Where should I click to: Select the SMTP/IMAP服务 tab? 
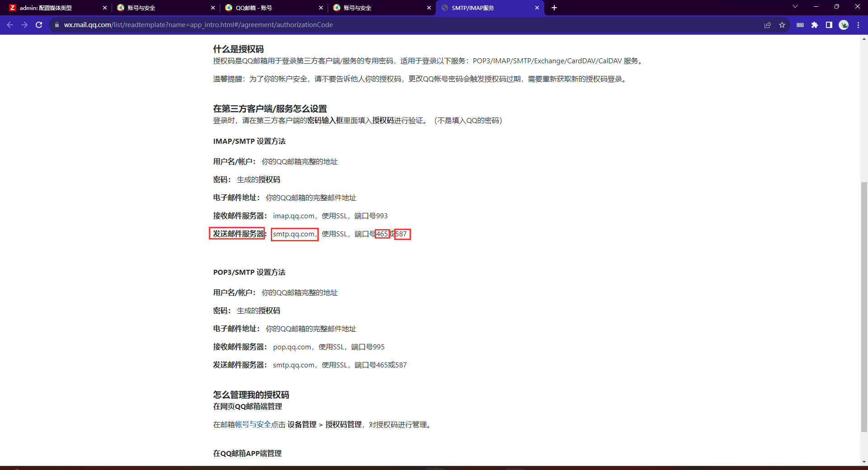490,8
